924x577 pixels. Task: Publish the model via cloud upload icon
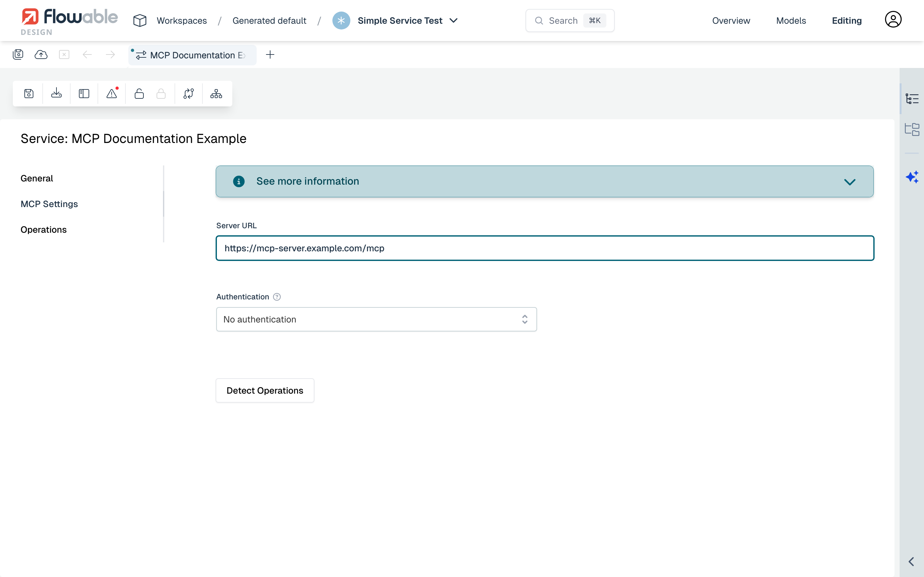click(41, 54)
